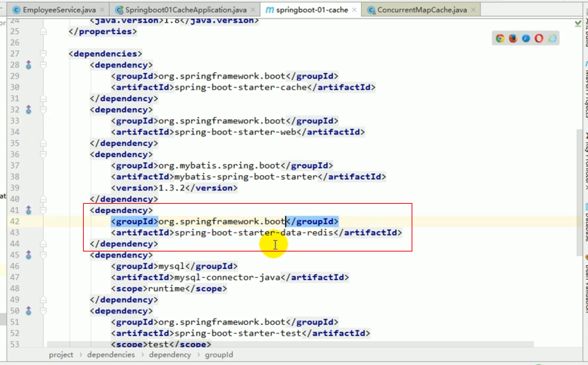
Task: Close the Springboot01CacheApplication.java tab
Action: (x=253, y=10)
